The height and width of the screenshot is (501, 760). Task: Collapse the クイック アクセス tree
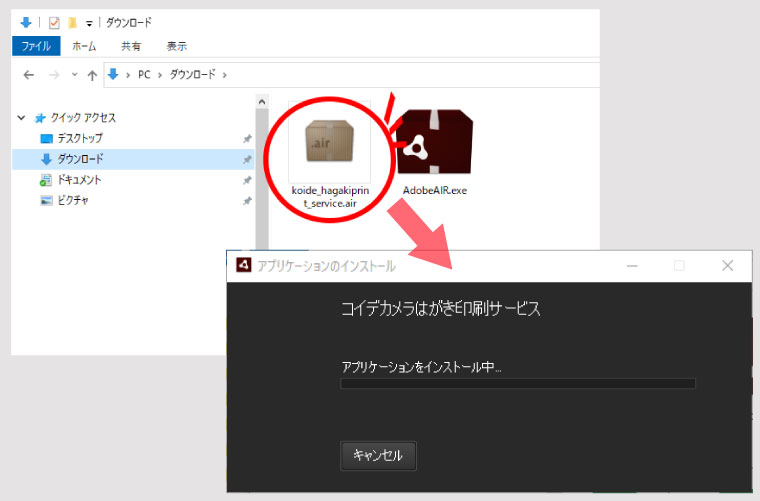[21, 117]
